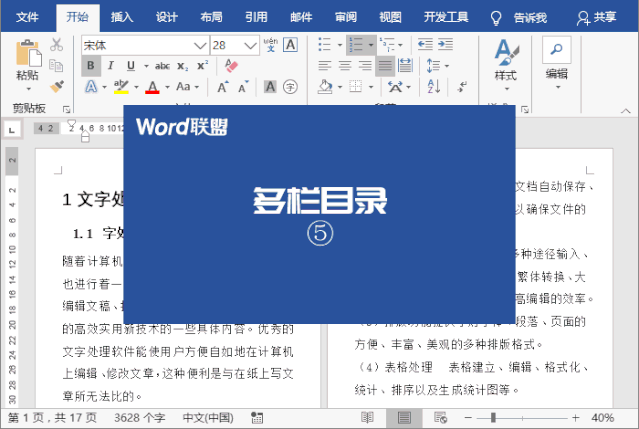The image size is (639, 429).
Task: Apply red font color
Action: 152,86
